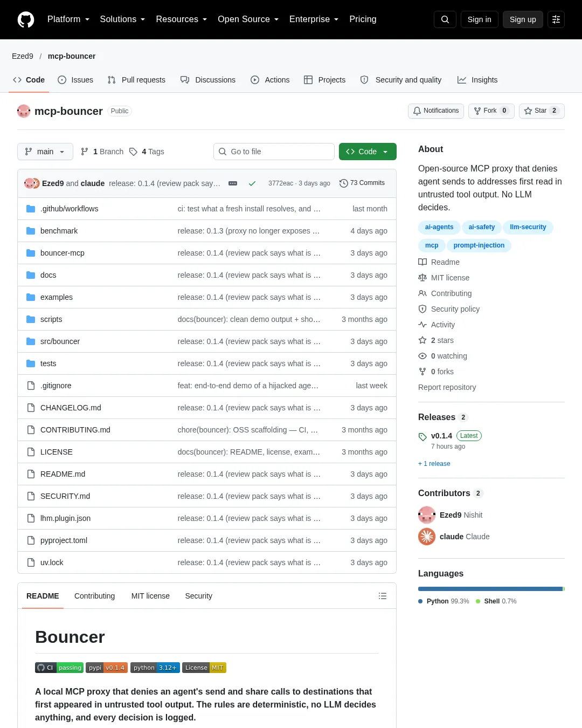Open the llm-security topic tag
The image size is (582, 728).
click(528, 227)
